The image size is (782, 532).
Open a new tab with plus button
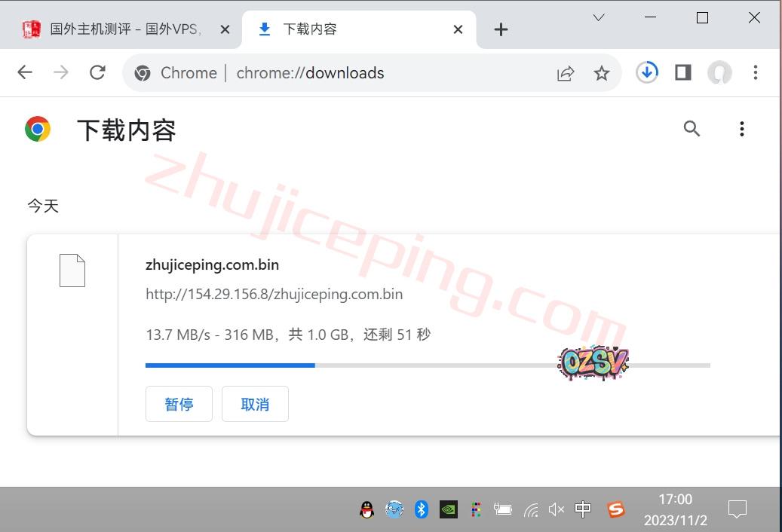[501, 29]
